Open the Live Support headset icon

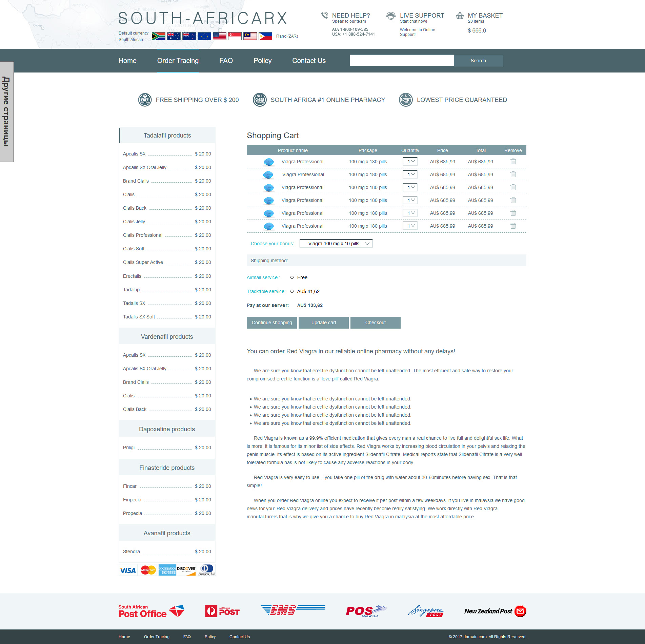point(391,16)
